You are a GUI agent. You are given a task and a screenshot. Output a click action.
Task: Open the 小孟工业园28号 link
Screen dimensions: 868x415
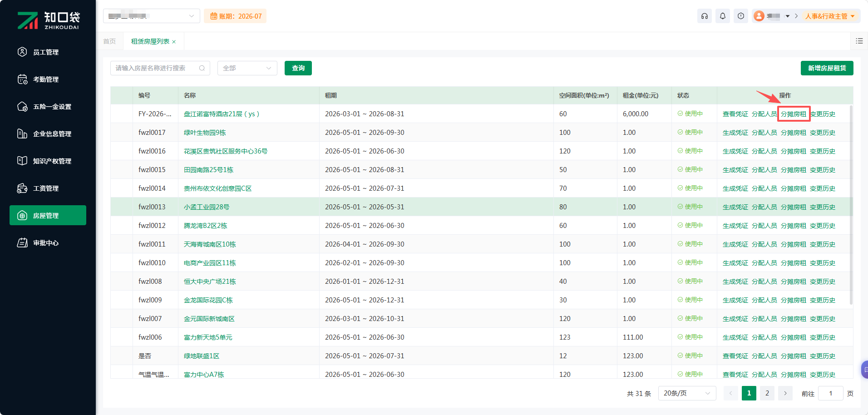tap(207, 207)
